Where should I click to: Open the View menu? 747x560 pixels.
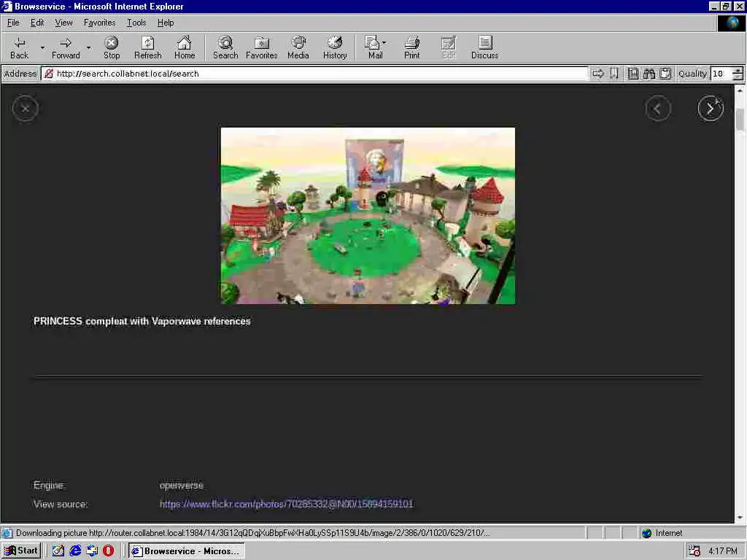(64, 23)
